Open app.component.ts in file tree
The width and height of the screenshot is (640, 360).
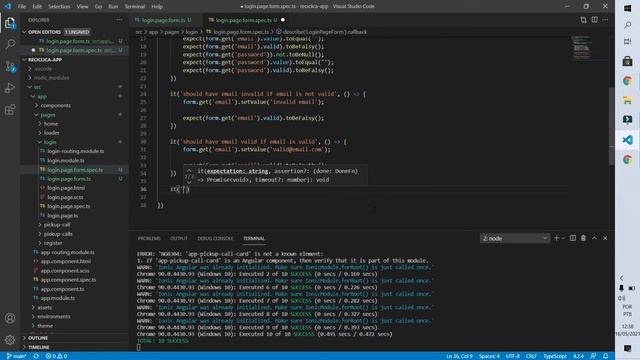click(x=62, y=289)
